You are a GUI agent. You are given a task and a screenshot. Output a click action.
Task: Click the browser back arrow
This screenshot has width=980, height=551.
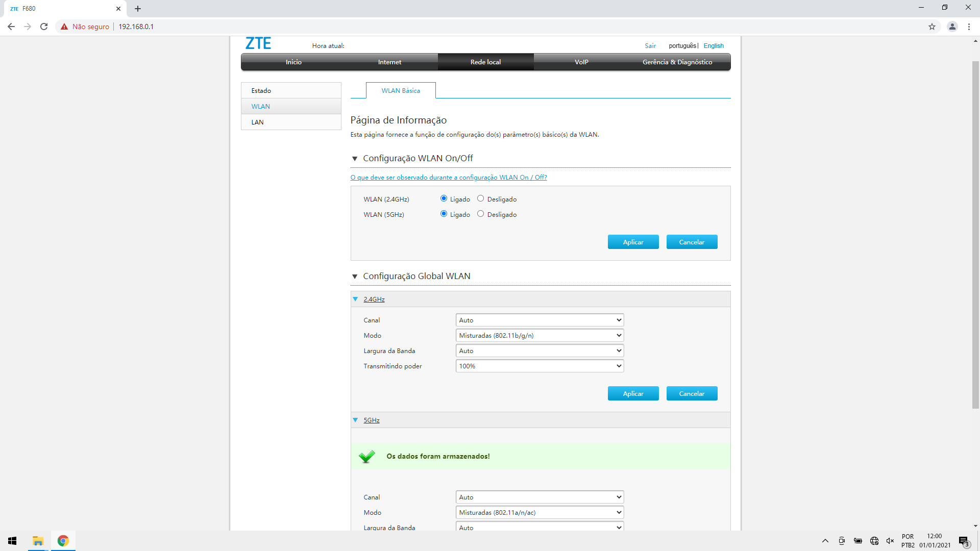11,27
